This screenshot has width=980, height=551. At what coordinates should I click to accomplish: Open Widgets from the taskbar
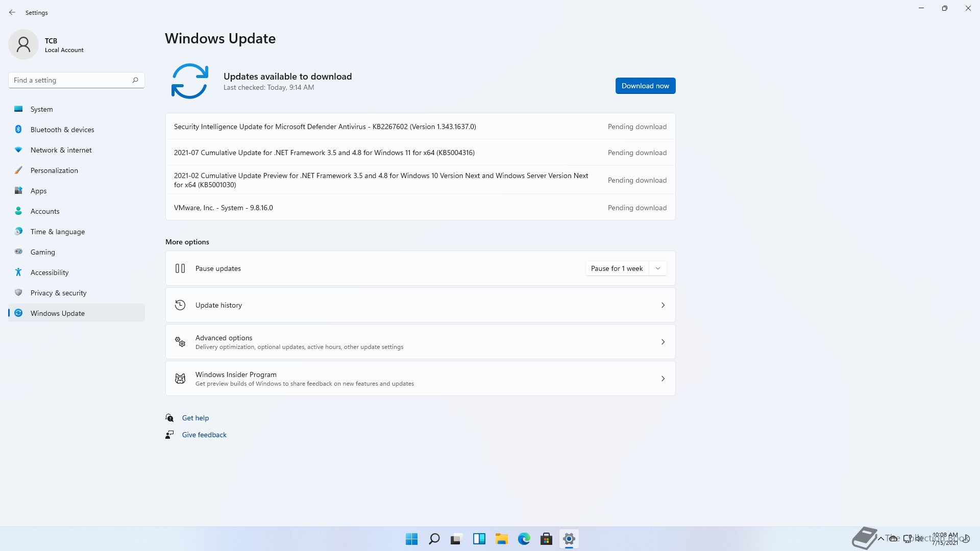[479, 539]
